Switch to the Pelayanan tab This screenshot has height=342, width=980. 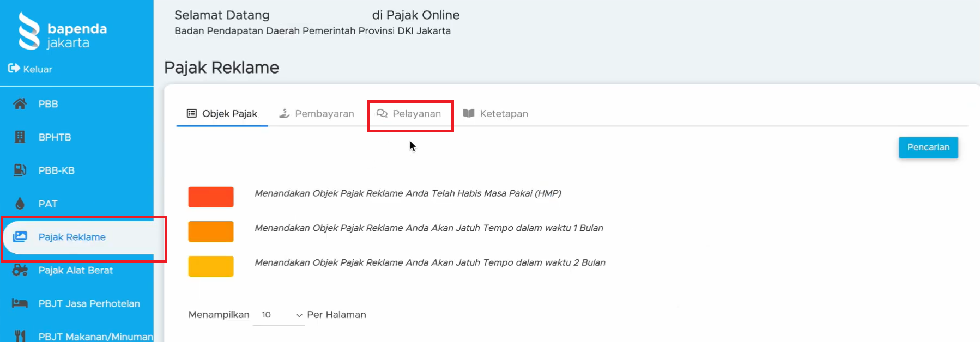tap(410, 114)
